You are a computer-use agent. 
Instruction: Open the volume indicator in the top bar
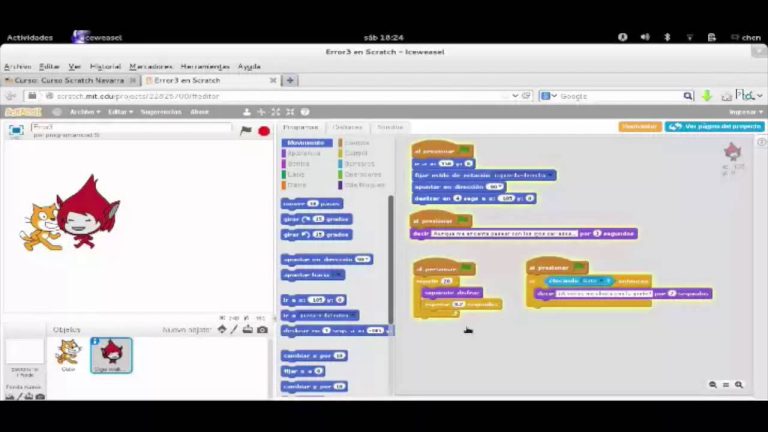[x=645, y=37]
